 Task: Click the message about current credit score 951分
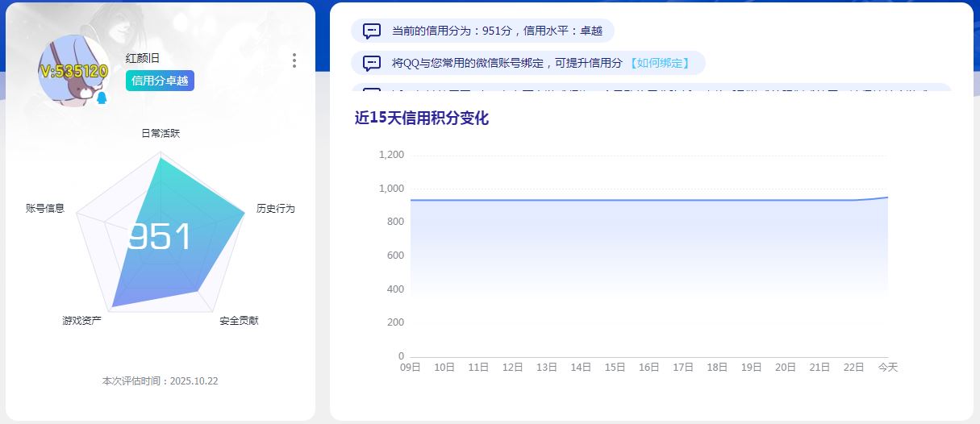tap(497, 31)
